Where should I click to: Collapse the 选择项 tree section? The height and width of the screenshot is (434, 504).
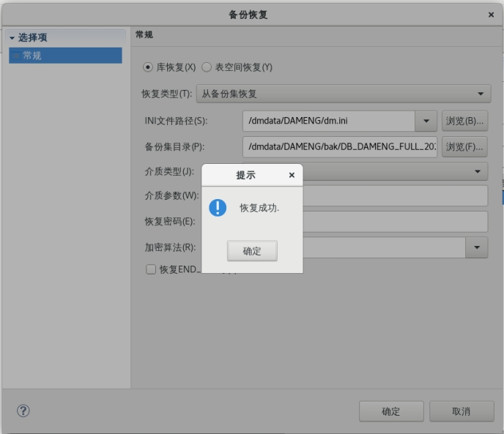(12, 38)
